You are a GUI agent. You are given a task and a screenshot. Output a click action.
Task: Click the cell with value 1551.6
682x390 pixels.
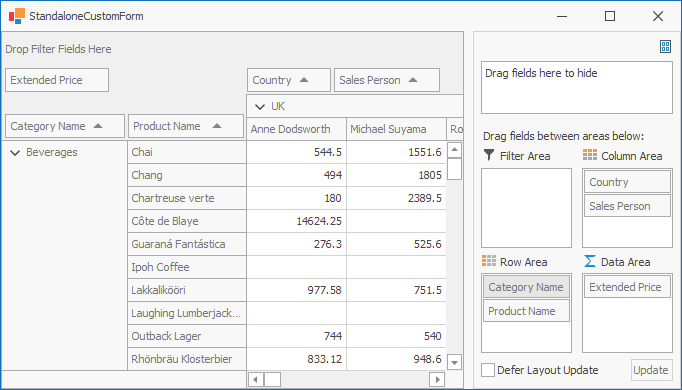coord(397,152)
